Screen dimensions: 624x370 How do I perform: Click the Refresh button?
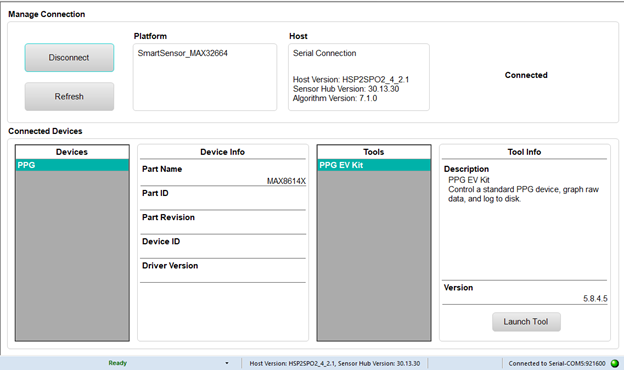pos(69,97)
